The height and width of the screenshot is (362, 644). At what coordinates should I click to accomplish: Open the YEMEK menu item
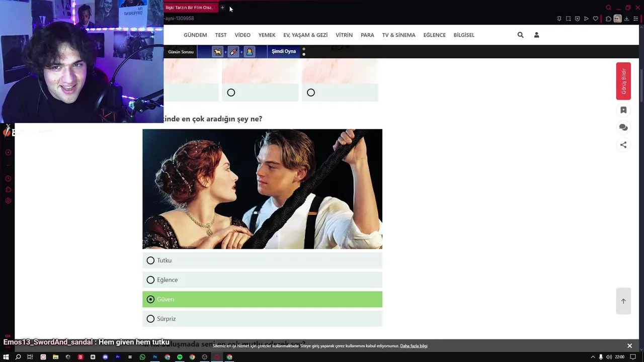(x=267, y=35)
